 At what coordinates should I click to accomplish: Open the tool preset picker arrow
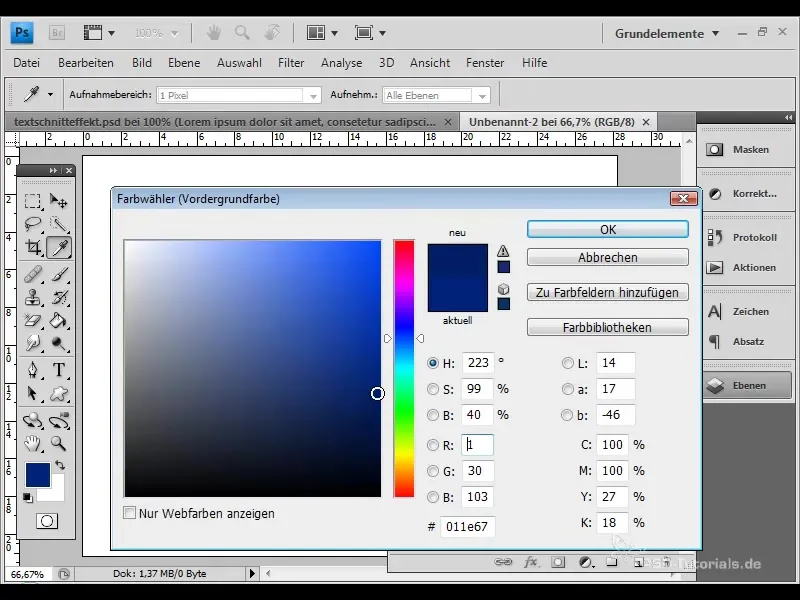pyautogui.click(x=50, y=94)
